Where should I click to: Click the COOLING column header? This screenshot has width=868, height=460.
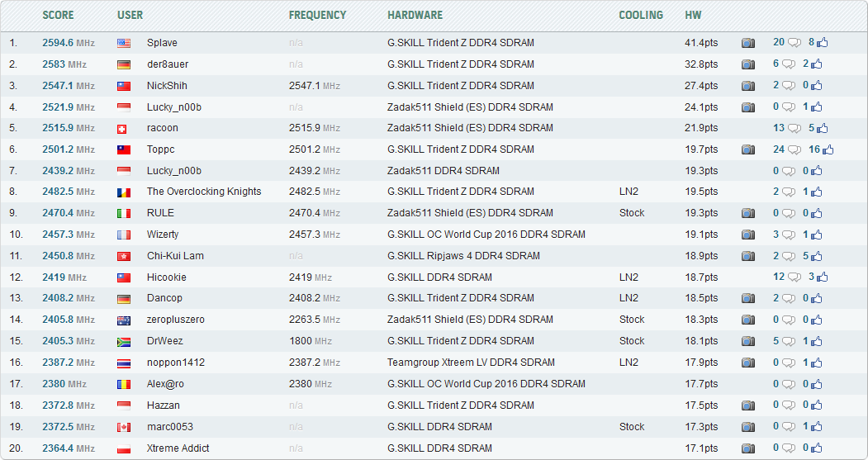641,15
